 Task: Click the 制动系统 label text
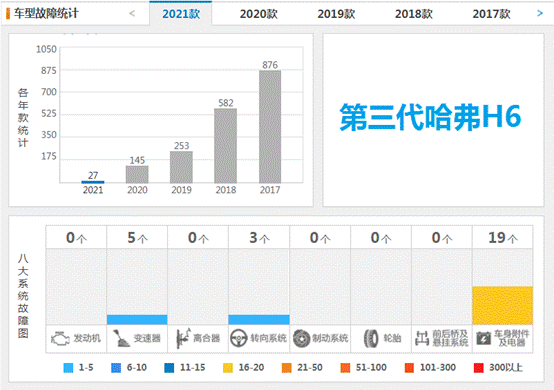pos(330,338)
